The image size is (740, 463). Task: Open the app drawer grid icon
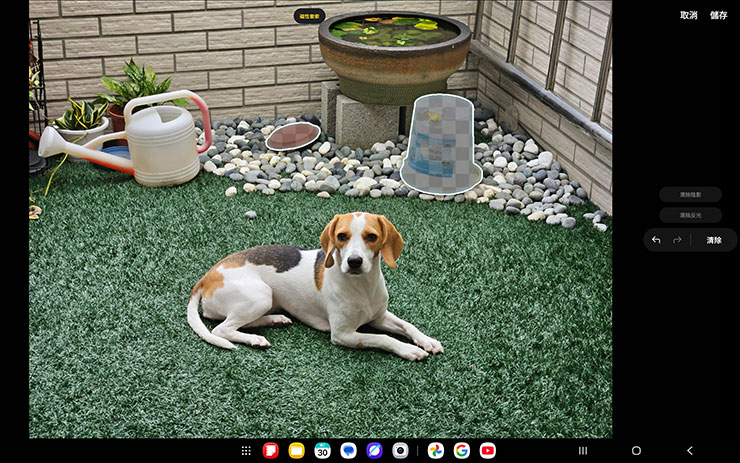click(246, 451)
